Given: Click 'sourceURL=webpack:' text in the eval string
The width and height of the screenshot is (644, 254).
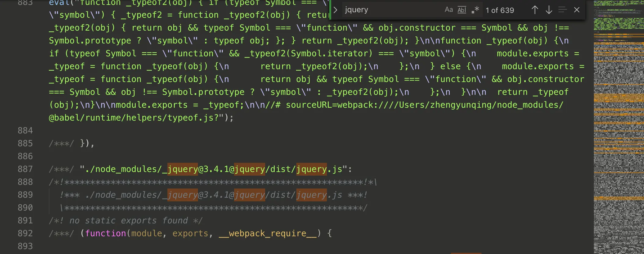Looking at the screenshot, I should [332, 105].
